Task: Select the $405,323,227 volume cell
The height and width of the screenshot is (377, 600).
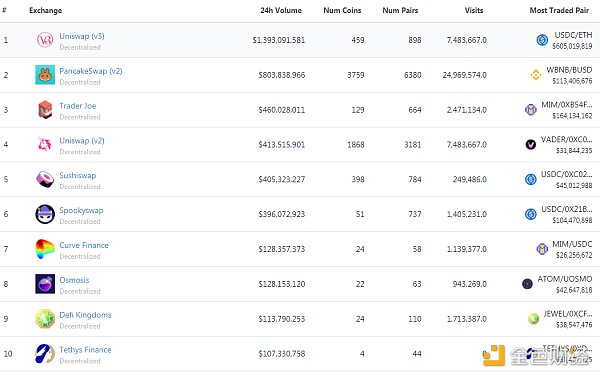Action: pos(282,179)
